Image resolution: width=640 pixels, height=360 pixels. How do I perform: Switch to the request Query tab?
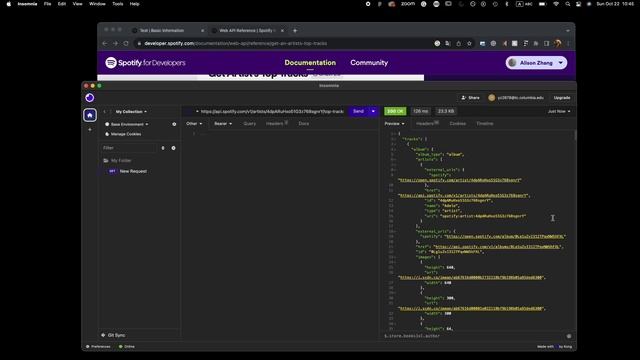click(249, 123)
